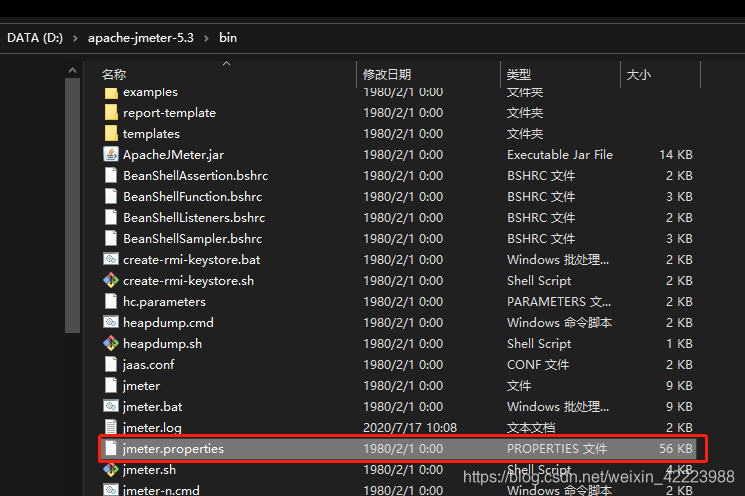Click the create-rmi-keystore.sh script icon
This screenshot has width=745, height=496.
[111, 280]
